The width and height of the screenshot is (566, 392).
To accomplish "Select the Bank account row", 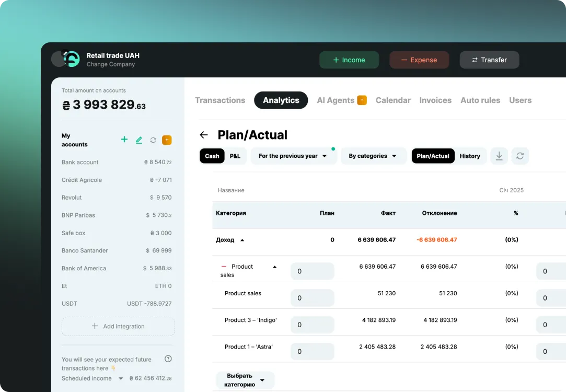I will click(117, 163).
